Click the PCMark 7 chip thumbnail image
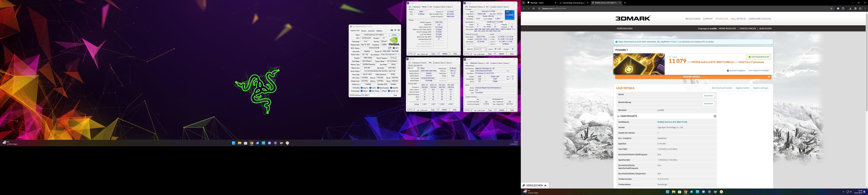The image size is (868, 195). pyautogui.click(x=639, y=64)
